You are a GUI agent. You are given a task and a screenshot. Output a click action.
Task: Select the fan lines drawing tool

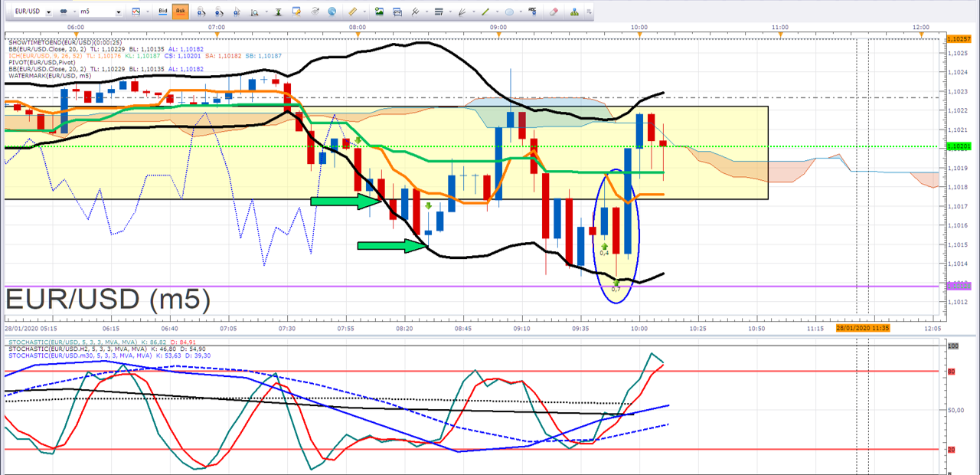click(462, 11)
